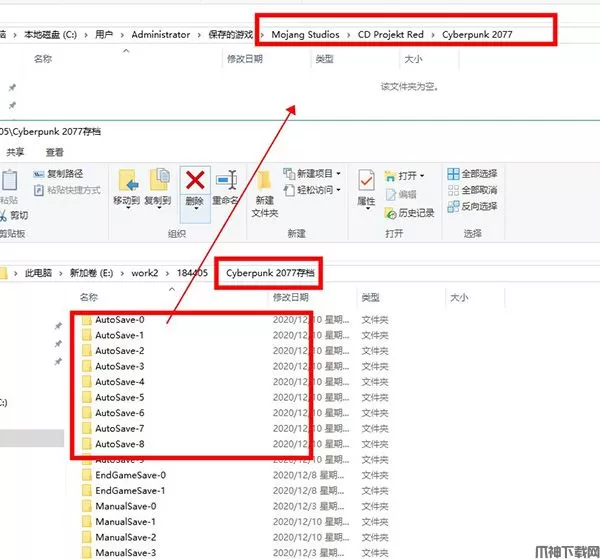Sort by 大小 column in the upper window
Image resolution: width=600 pixels, height=559 pixels.
[x=413, y=59]
